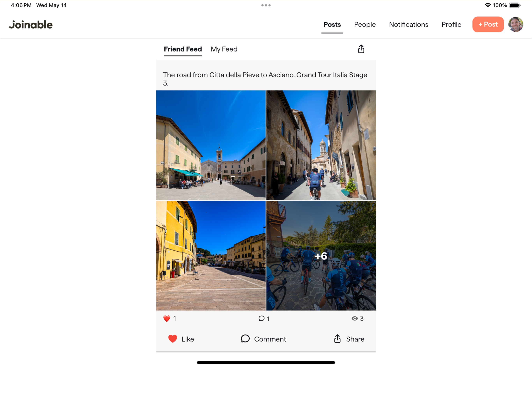View the +6 more photos tile

321,256
